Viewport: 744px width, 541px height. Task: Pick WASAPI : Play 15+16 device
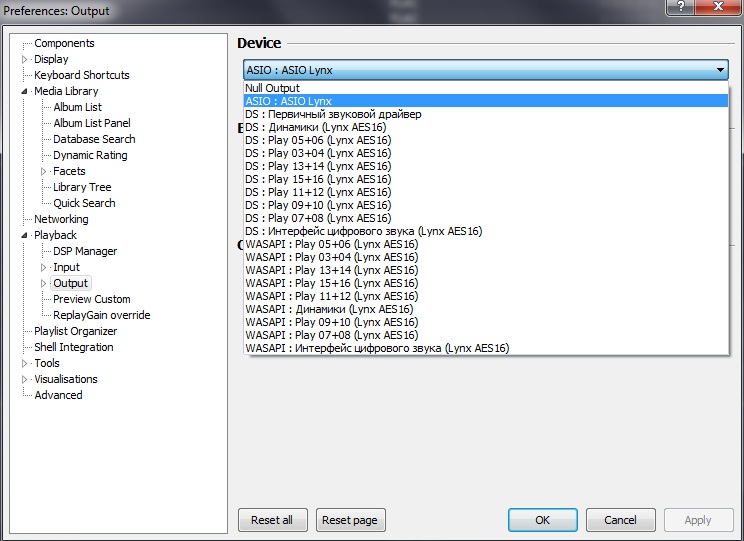click(x=486, y=283)
